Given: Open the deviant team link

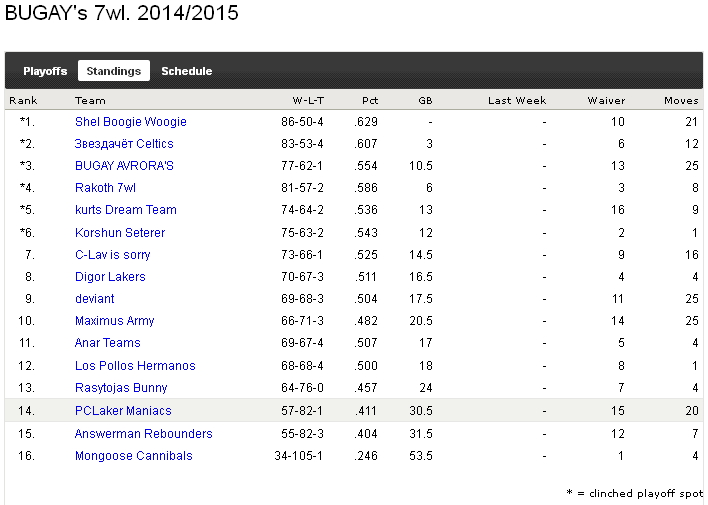Looking at the screenshot, I should coord(94,299).
